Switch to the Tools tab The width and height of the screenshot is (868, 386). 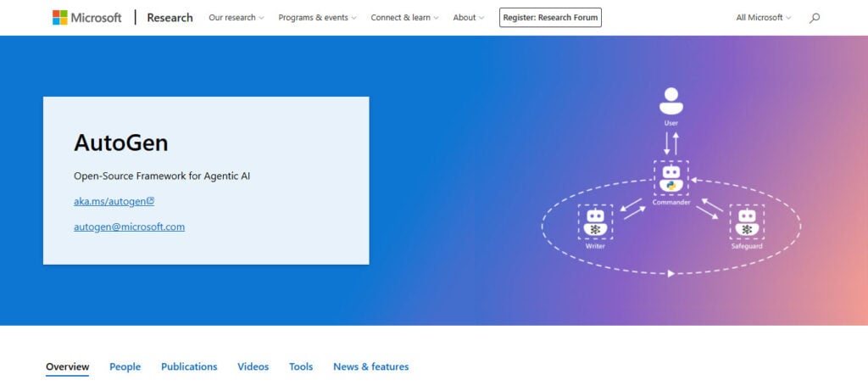(x=301, y=366)
